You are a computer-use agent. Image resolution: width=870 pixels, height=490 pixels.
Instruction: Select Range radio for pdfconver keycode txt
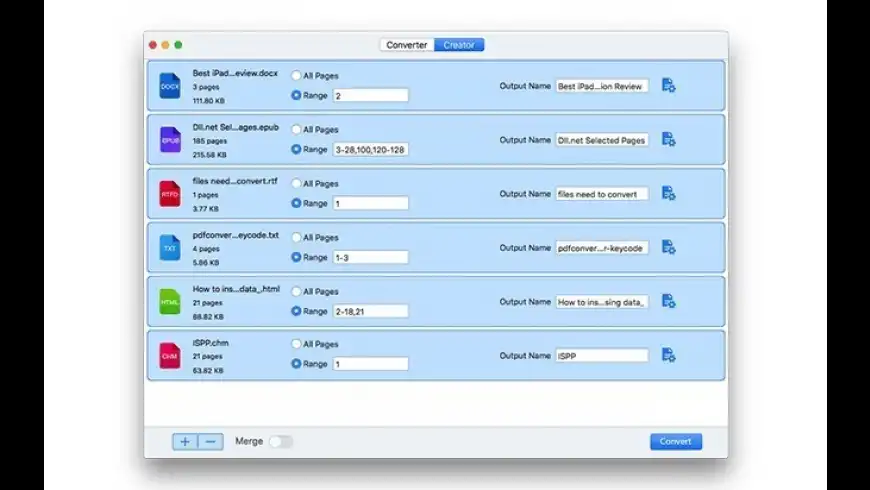[296, 257]
